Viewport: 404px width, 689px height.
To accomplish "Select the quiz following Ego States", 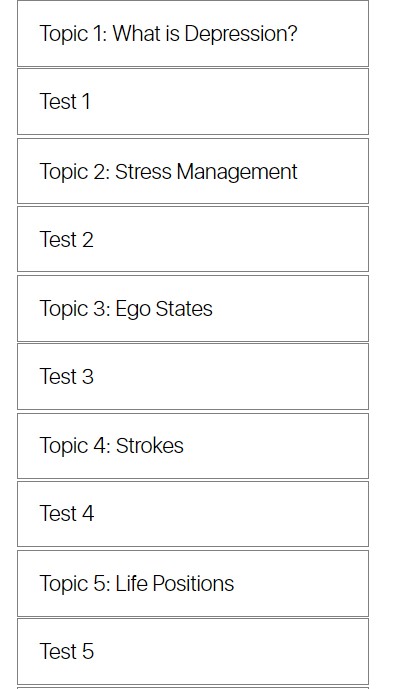I will tap(193, 377).
